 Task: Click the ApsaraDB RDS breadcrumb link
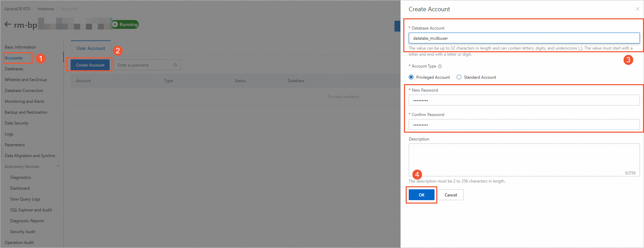point(17,9)
